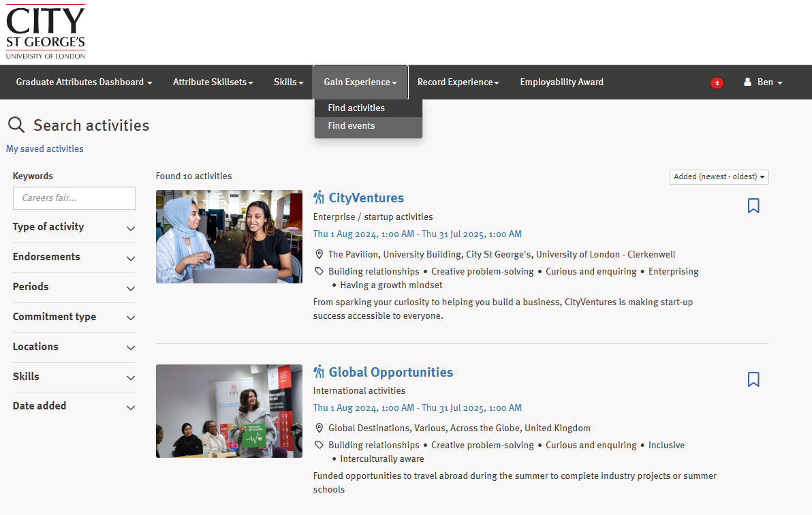Click the Global Opportunities funded travel description
The image size is (812, 515).
click(x=515, y=482)
